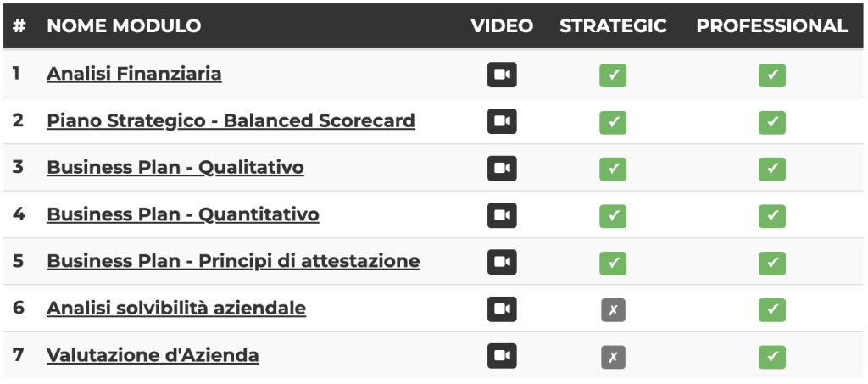Image resolution: width=868 pixels, height=384 pixels.
Task: Click the PROFESSIONAL column header
Action: point(771,26)
